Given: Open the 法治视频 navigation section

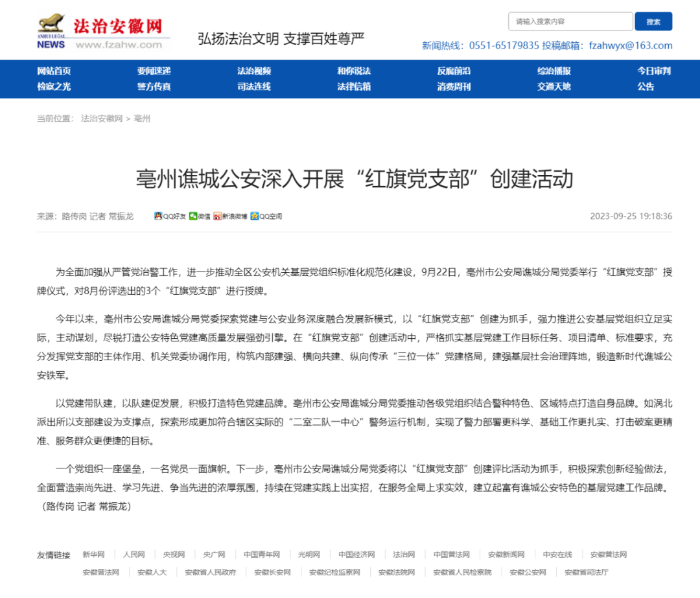Looking at the screenshot, I should 253,71.
